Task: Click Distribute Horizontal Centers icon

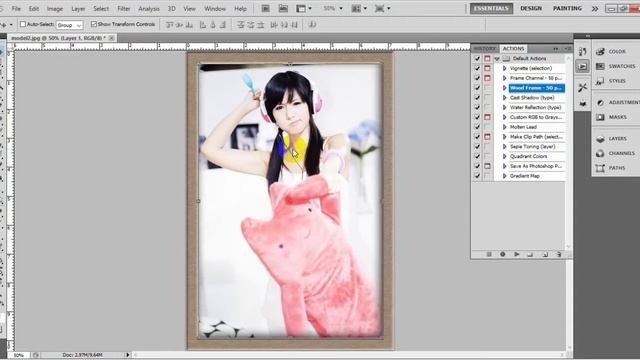Action: click(x=284, y=25)
